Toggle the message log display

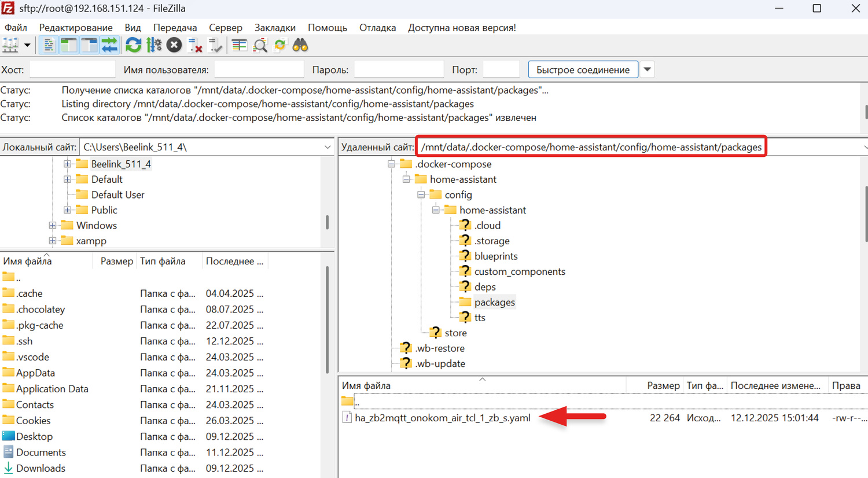click(x=49, y=45)
